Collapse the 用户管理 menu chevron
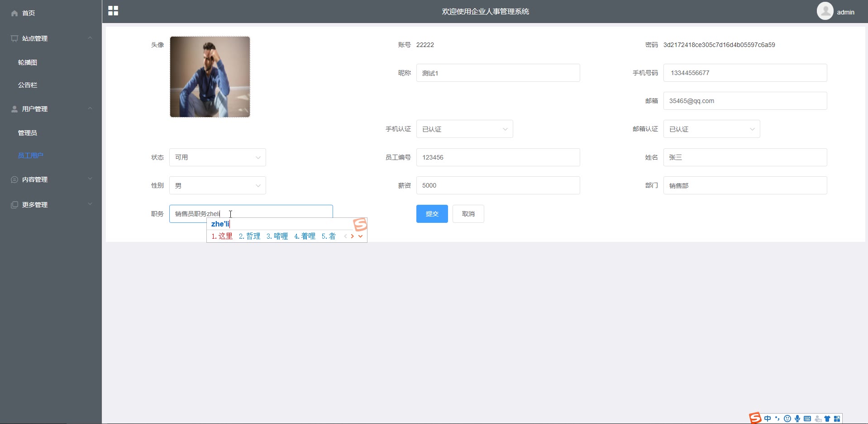The width and height of the screenshot is (868, 424). pyautogui.click(x=90, y=108)
